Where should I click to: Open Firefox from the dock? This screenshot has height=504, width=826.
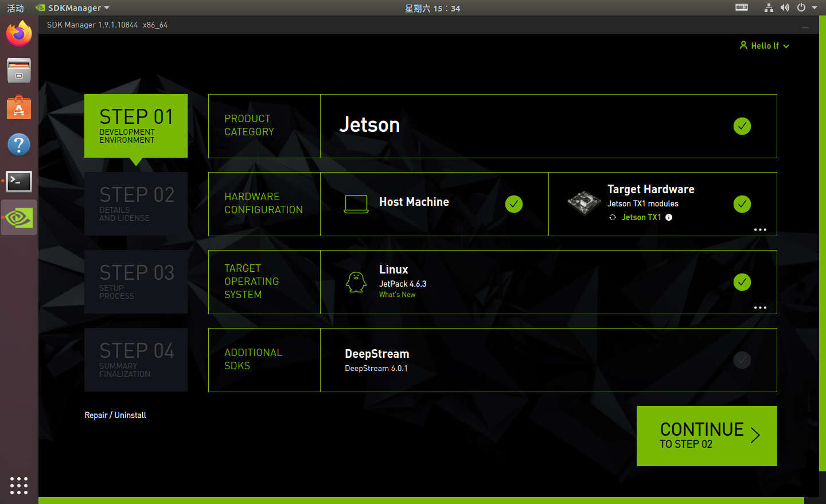coord(19,34)
